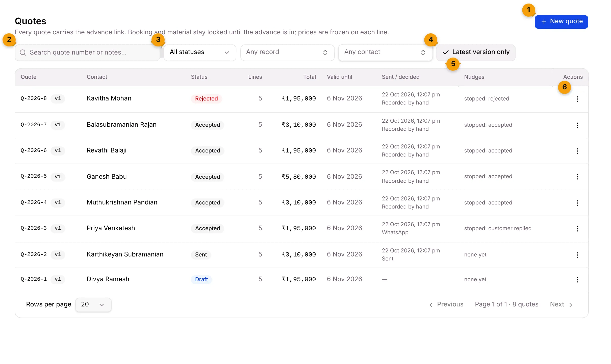Click the Quote column header

coord(29,77)
